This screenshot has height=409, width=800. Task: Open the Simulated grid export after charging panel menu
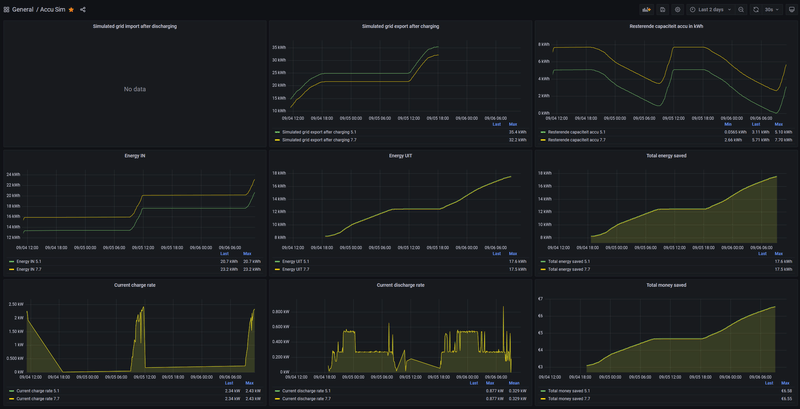point(401,26)
